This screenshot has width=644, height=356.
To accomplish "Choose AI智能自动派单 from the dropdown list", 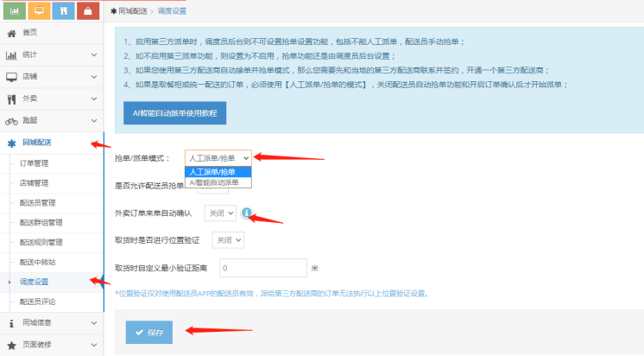I will click(214, 182).
